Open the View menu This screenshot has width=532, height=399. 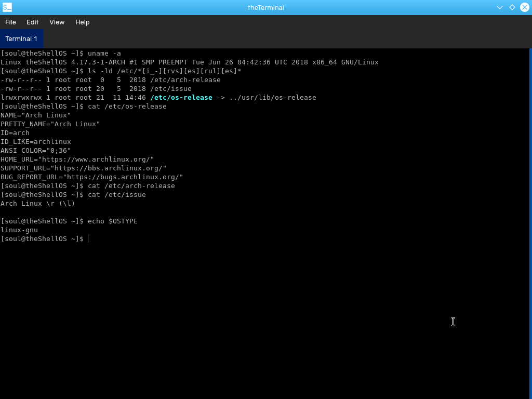[57, 22]
